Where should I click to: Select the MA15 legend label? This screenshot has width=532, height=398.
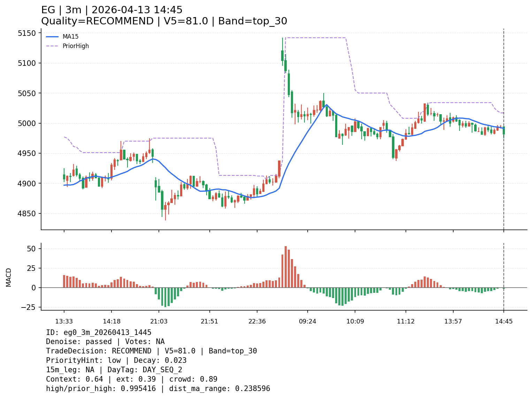[71, 37]
